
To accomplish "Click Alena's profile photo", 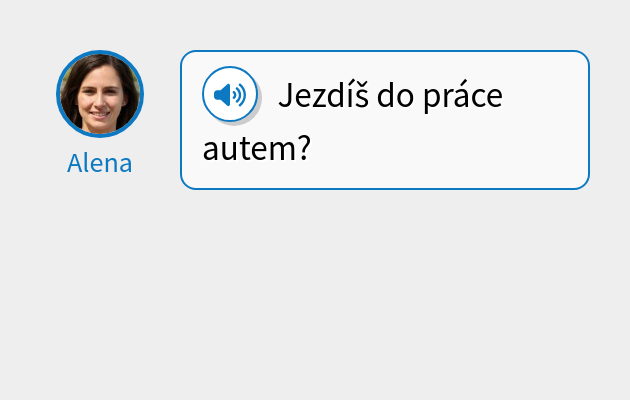I will pos(100,94).
